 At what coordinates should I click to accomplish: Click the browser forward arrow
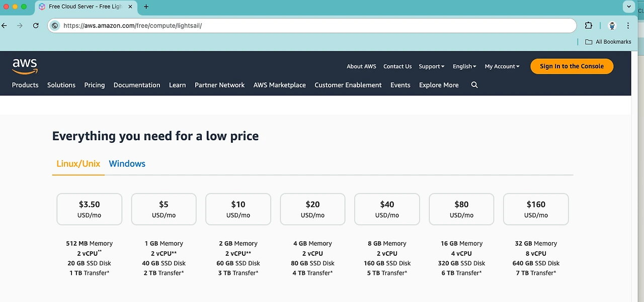pos(20,25)
